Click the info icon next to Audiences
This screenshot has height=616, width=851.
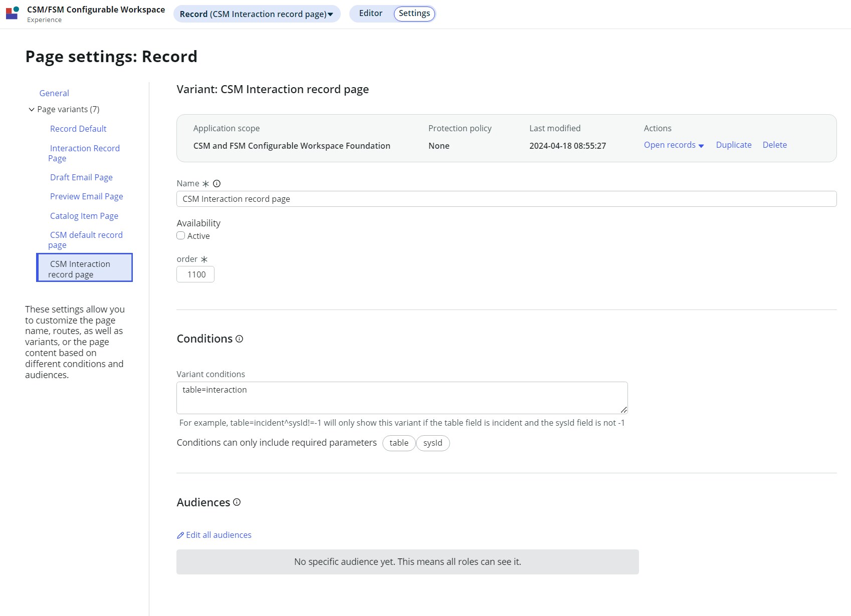236,502
